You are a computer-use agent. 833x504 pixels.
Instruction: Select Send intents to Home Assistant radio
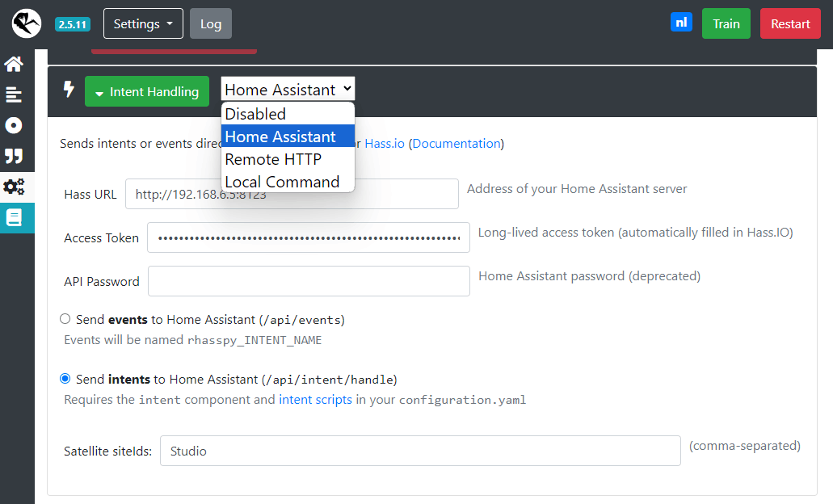tap(65, 379)
